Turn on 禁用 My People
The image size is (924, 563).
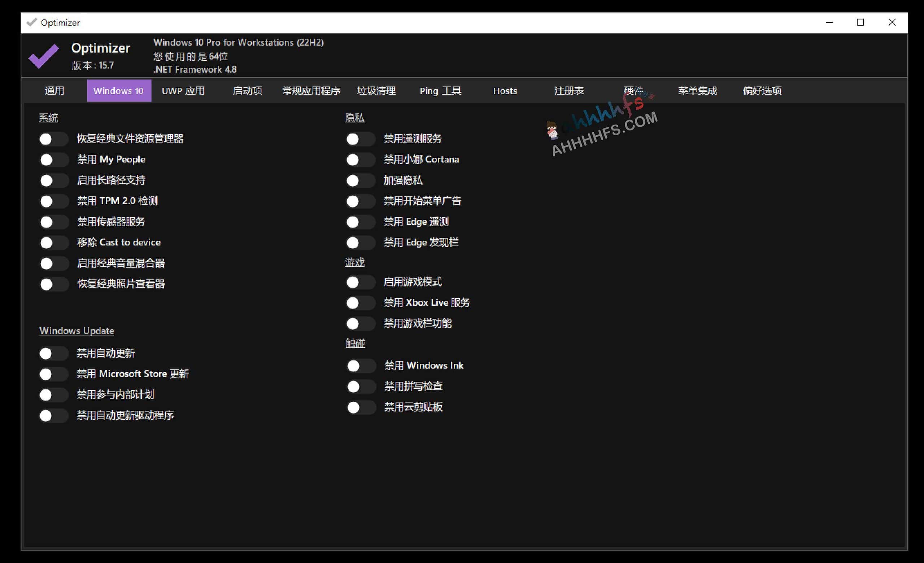(54, 159)
